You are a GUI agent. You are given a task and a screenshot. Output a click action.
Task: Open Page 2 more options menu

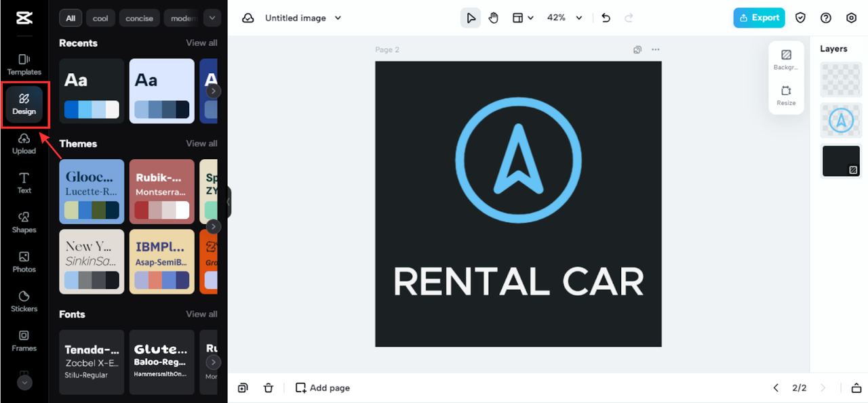coord(655,49)
